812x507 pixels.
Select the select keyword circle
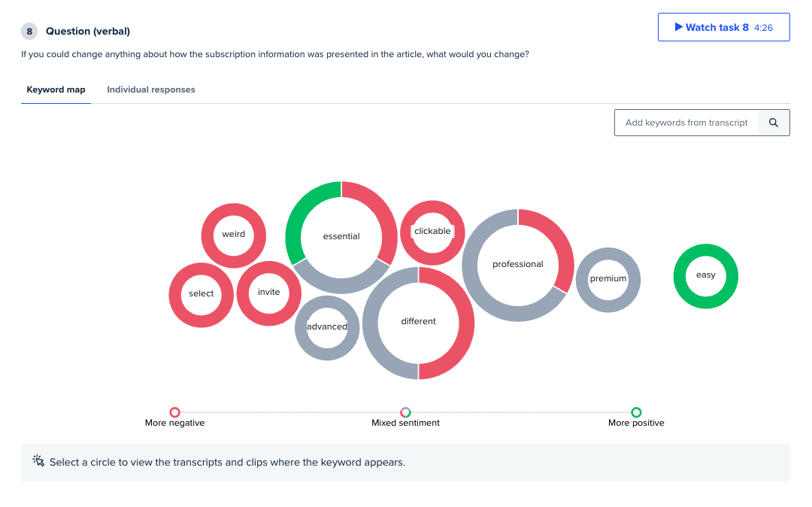click(201, 295)
